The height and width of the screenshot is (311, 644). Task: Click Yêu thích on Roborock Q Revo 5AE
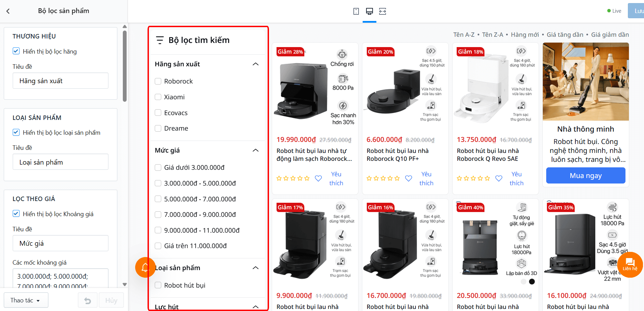pos(517,179)
